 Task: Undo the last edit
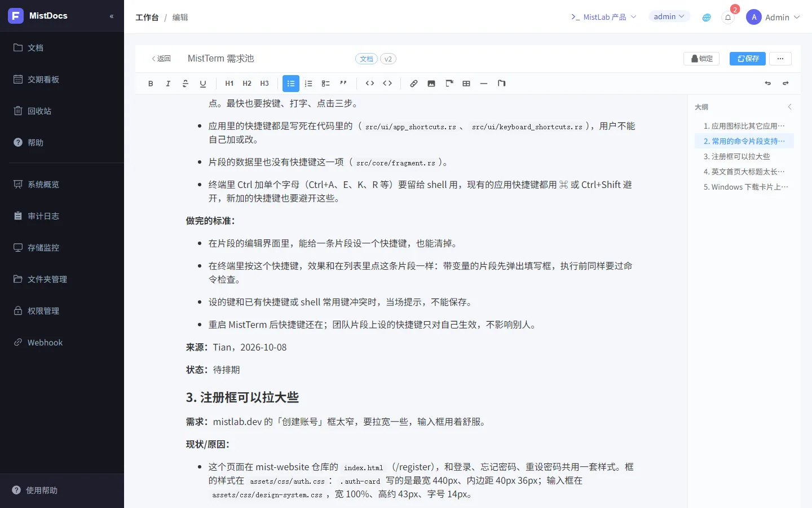[x=768, y=84]
